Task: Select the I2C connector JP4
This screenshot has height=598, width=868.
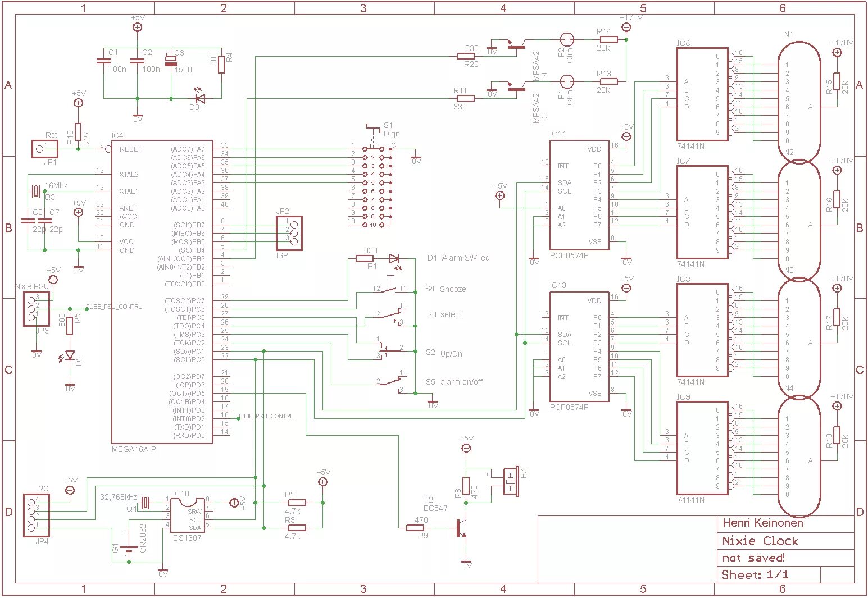Action: pos(37,515)
